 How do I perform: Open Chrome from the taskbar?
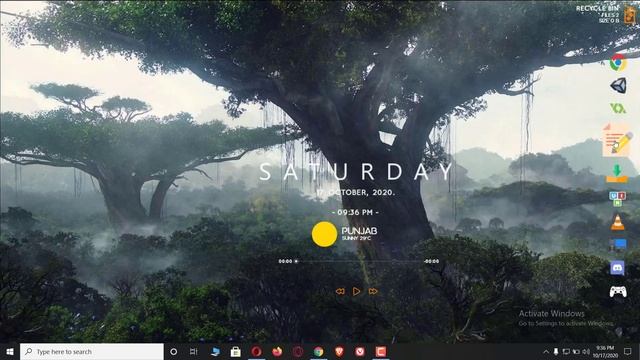point(319,351)
